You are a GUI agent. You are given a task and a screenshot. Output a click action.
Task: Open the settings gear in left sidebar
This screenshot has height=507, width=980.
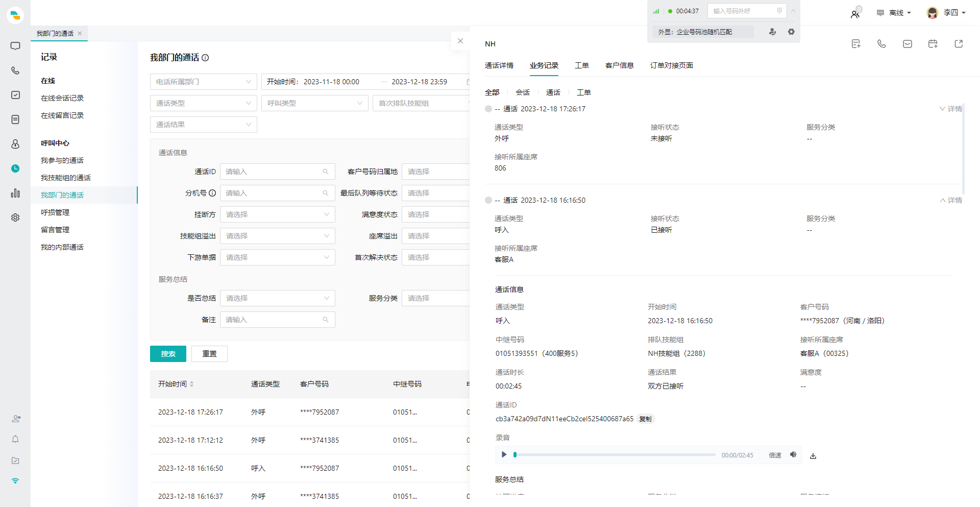click(x=15, y=218)
